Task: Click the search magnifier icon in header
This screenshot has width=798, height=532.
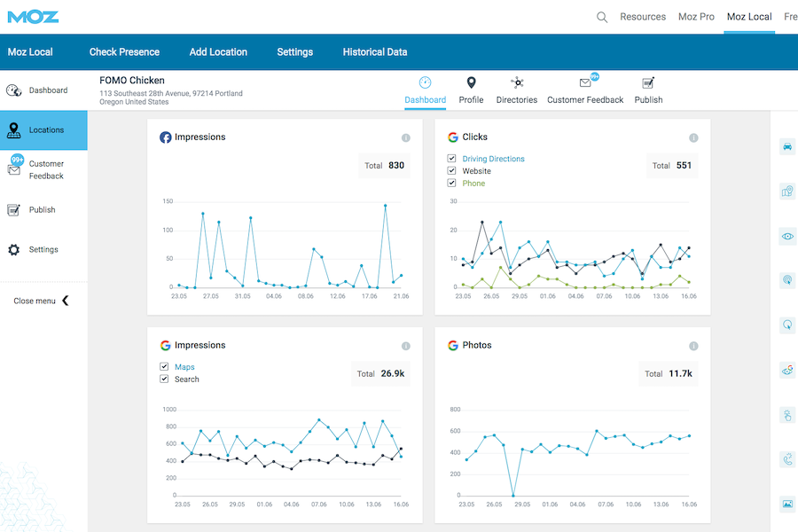Action: [602, 17]
